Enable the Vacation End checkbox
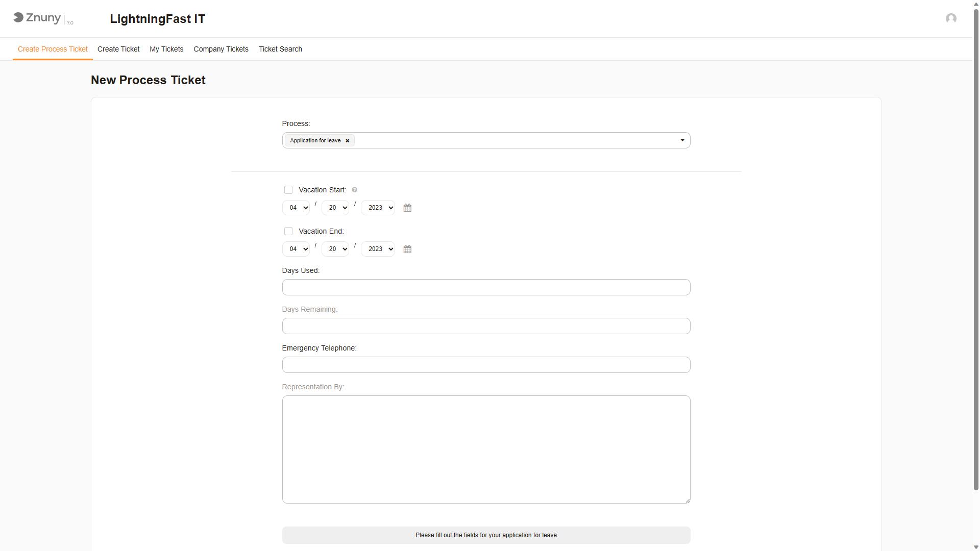This screenshot has width=980, height=551. pos(288,231)
